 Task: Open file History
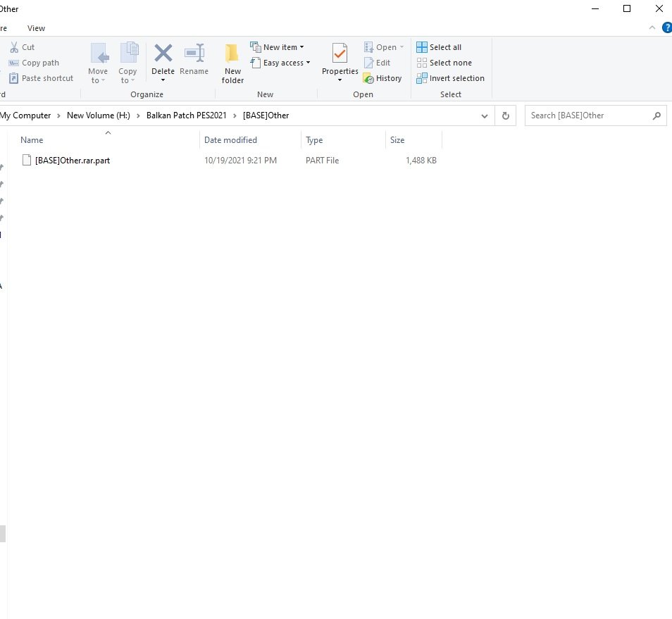click(382, 78)
